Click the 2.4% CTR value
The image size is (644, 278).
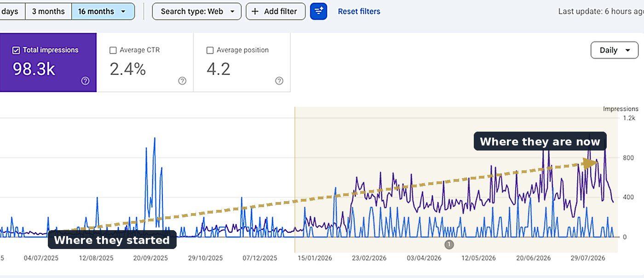pos(128,69)
